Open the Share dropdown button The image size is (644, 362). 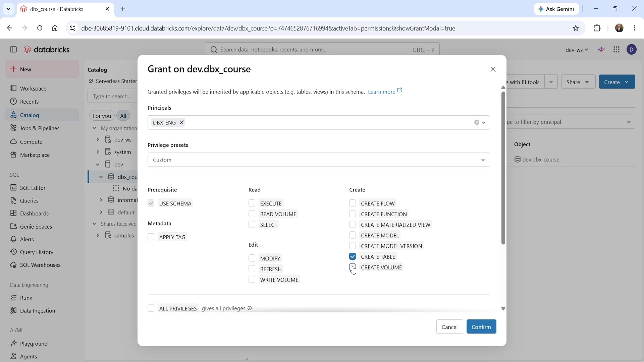(578, 82)
